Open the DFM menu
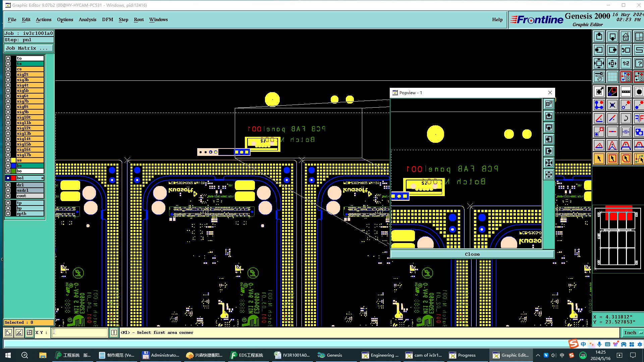The width and height of the screenshot is (644, 362). click(x=107, y=19)
